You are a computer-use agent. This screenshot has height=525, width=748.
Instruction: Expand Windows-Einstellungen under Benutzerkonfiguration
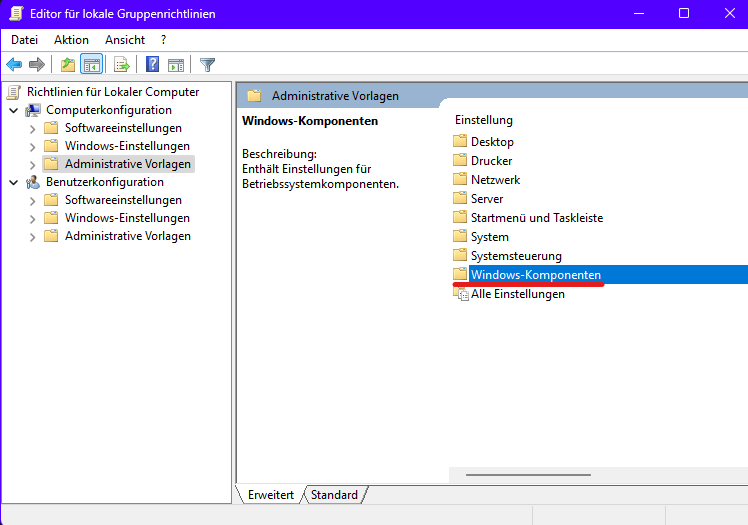click(32, 218)
